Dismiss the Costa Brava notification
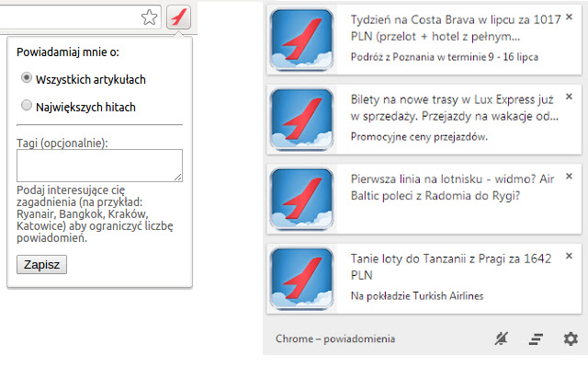The width and height of the screenshot is (588, 368). click(x=569, y=17)
